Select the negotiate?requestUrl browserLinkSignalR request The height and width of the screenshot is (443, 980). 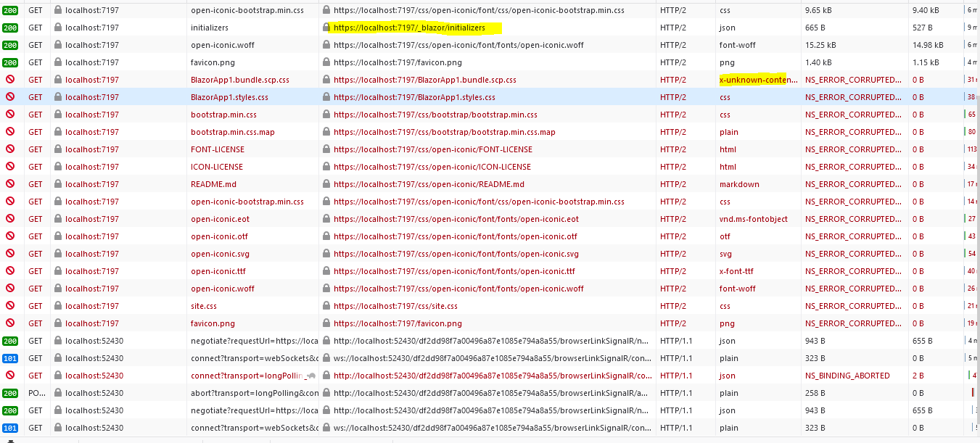point(252,341)
